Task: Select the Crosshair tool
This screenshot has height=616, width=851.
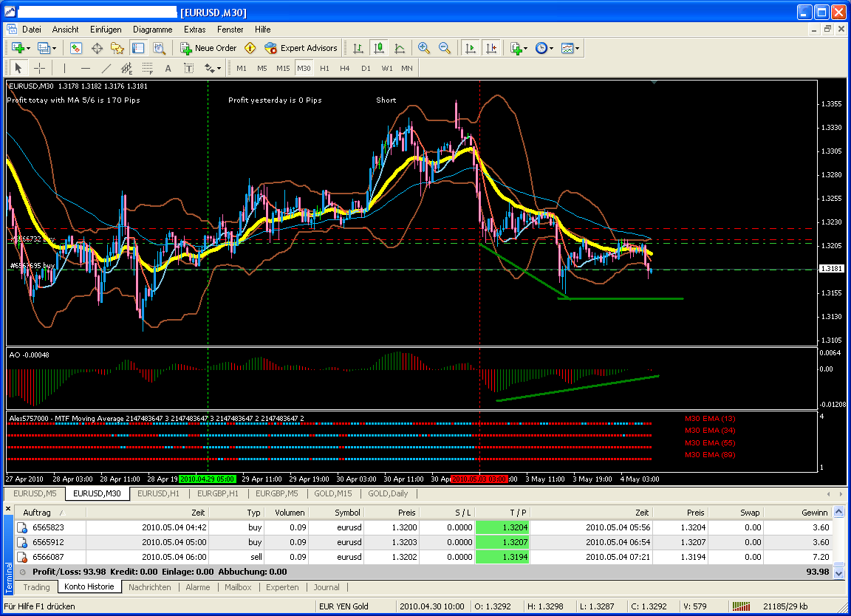Action: (x=40, y=68)
